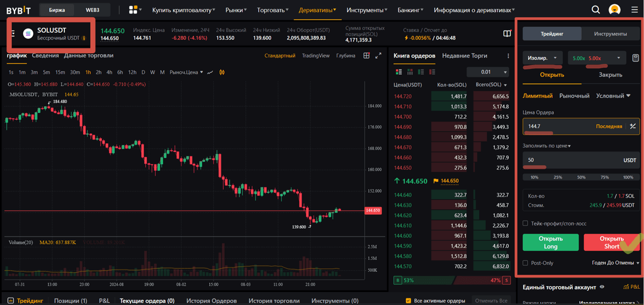Viewport: 644px width, 305px height.
Task: Open chart layout grid icon
Action: click(x=367, y=55)
